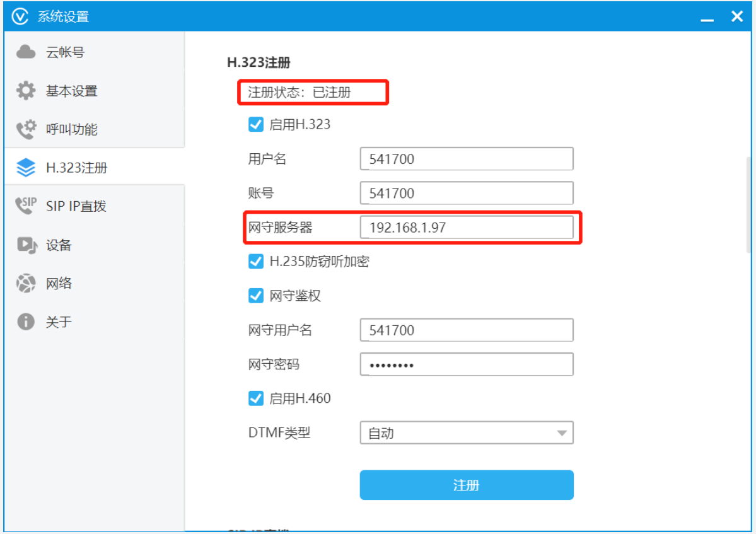This screenshot has width=756, height=534.
Task: Click the network globe icon
Action: click(x=26, y=283)
